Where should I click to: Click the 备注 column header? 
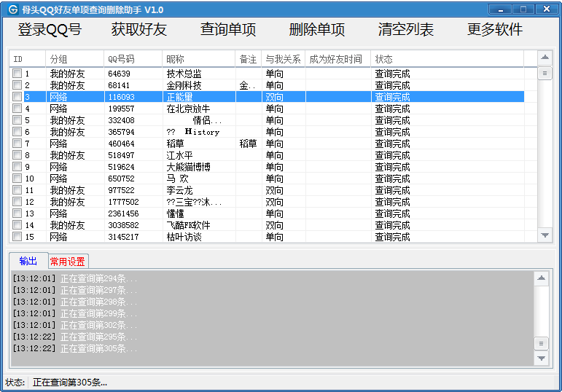click(249, 59)
